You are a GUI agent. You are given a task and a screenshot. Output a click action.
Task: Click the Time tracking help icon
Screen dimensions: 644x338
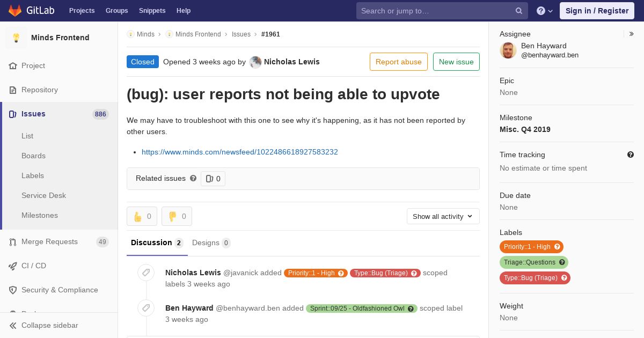[631, 155]
